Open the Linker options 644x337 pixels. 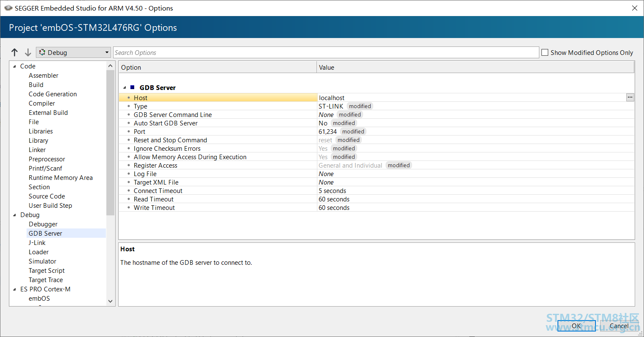click(37, 150)
